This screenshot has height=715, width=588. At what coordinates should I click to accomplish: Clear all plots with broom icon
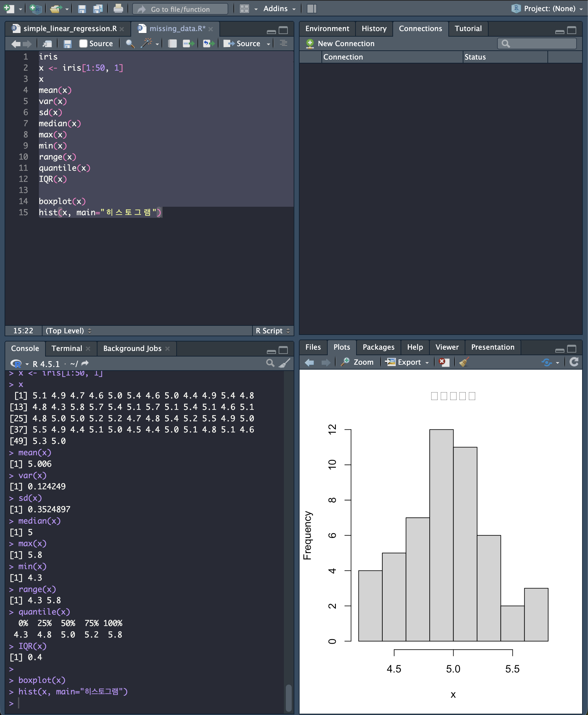tap(464, 362)
